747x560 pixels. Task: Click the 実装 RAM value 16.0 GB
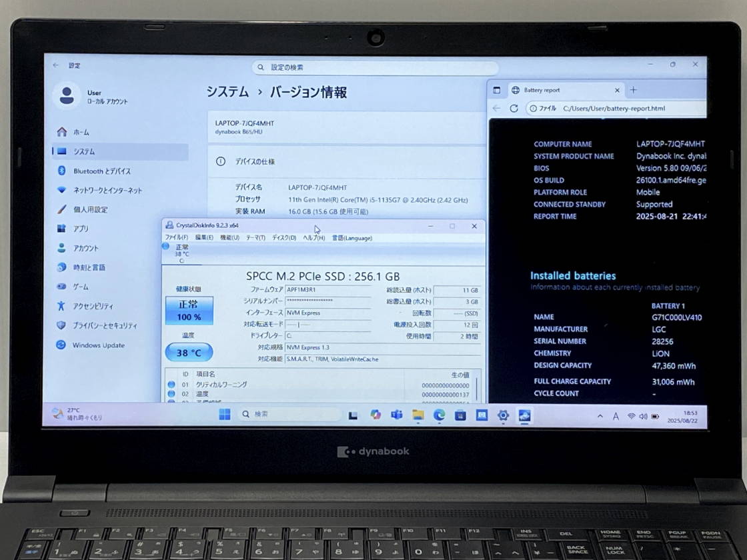327,211
